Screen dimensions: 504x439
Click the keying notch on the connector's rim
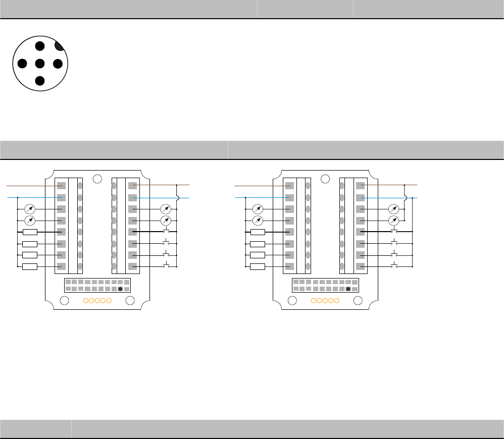coord(60,46)
